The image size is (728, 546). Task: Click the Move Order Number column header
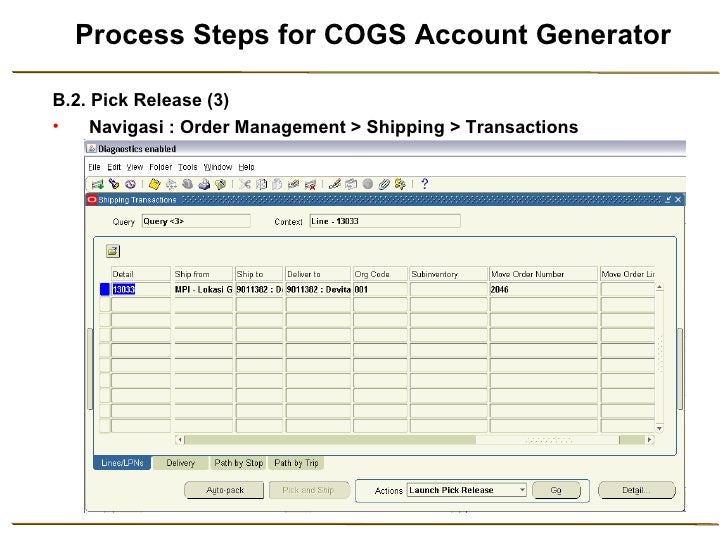click(543, 274)
